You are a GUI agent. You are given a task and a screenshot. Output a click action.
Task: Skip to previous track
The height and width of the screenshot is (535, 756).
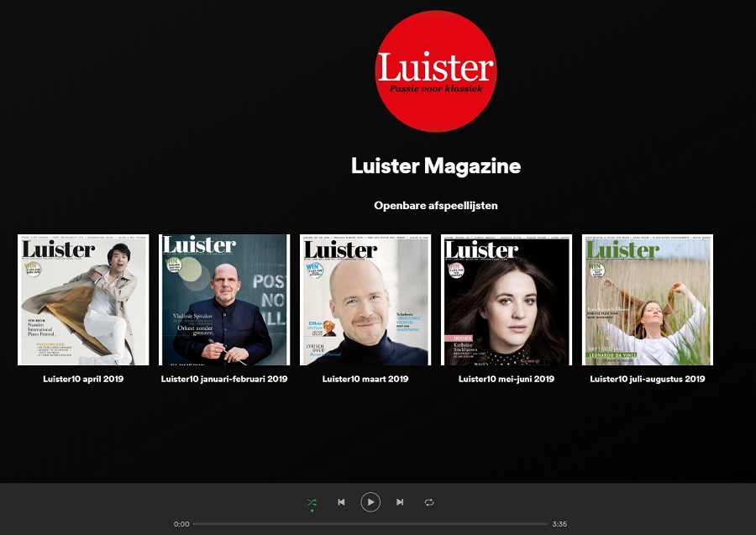(341, 502)
